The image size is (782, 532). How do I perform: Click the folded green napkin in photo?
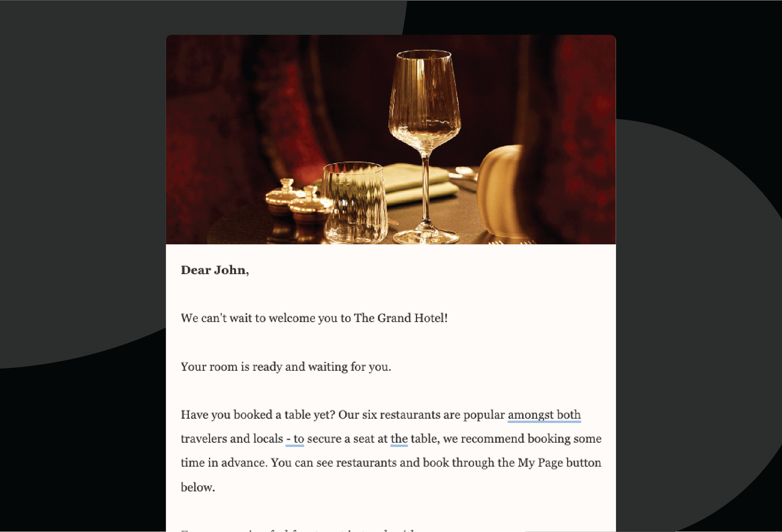pos(418,182)
